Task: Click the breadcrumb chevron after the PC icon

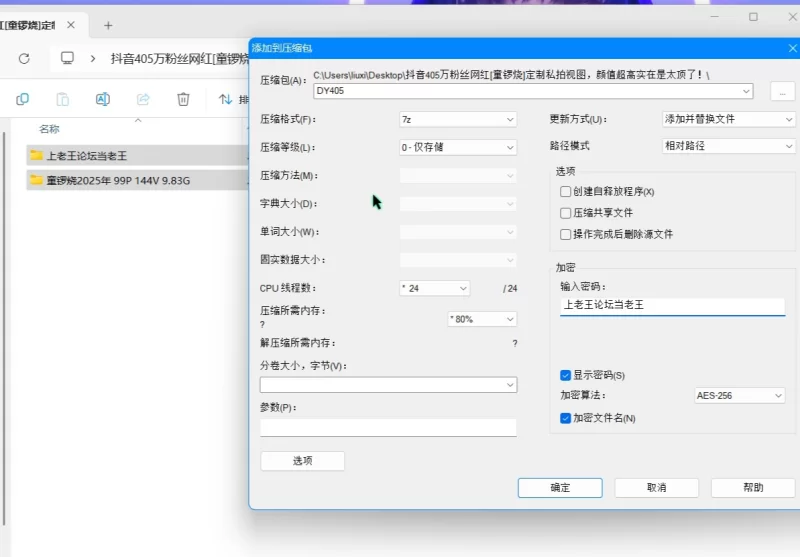Action: point(93,59)
